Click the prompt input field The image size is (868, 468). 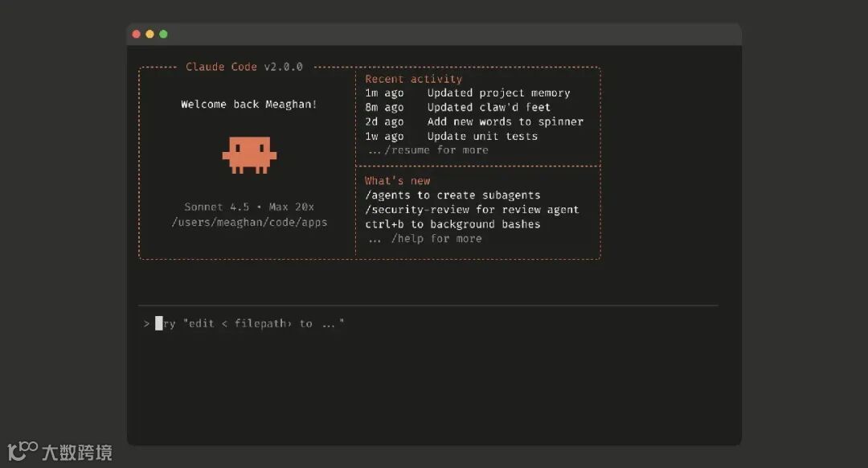click(x=428, y=323)
